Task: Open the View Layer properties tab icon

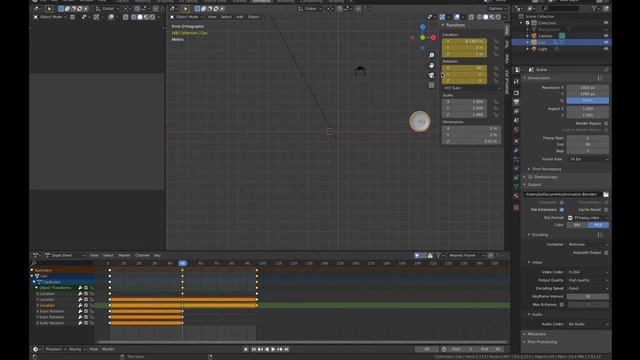Action: coord(516,111)
